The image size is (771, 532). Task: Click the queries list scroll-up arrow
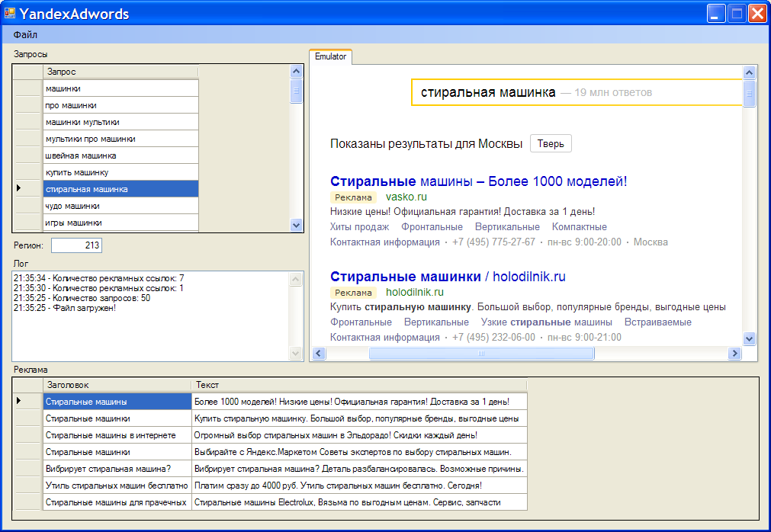pyautogui.click(x=296, y=71)
